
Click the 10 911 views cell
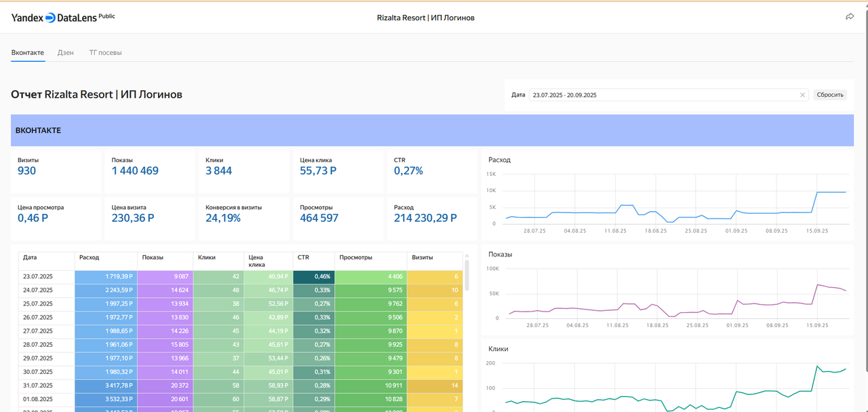[x=371, y=386]
